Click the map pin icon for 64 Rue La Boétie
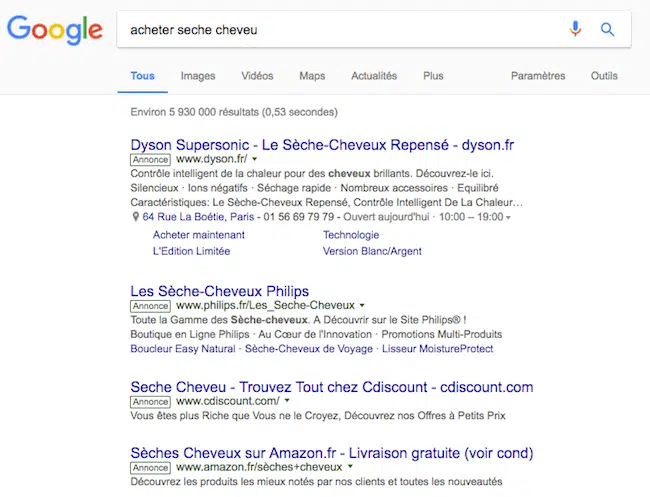This screenshot has width=650, height=497. (x=136, y=217)
